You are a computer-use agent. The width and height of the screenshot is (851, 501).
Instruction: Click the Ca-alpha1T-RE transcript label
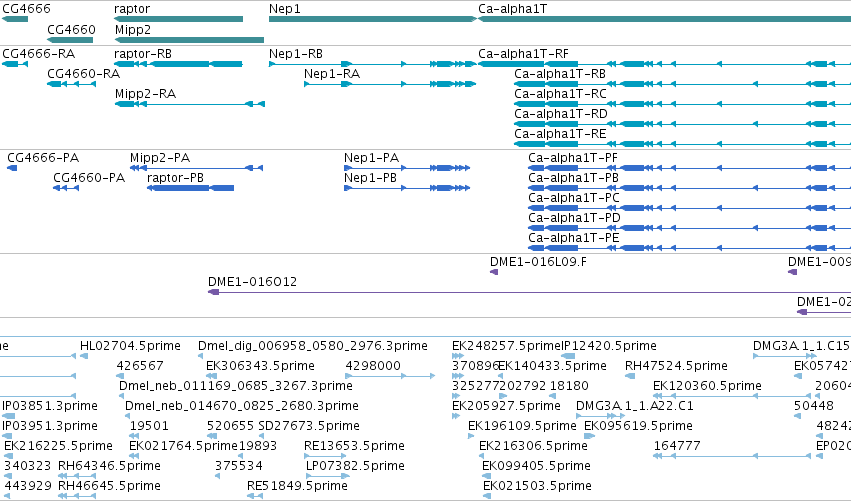coord(560,134)
